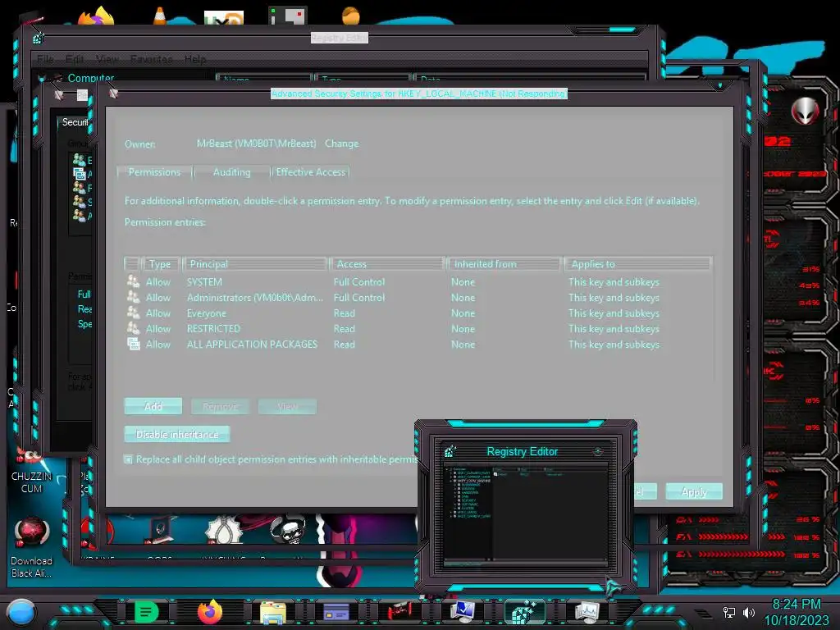This screenshot has width=840, height=630.
Task: Click the ALL APPLICATION PACKAGES entry icon
Action: [x=134, y=344]
